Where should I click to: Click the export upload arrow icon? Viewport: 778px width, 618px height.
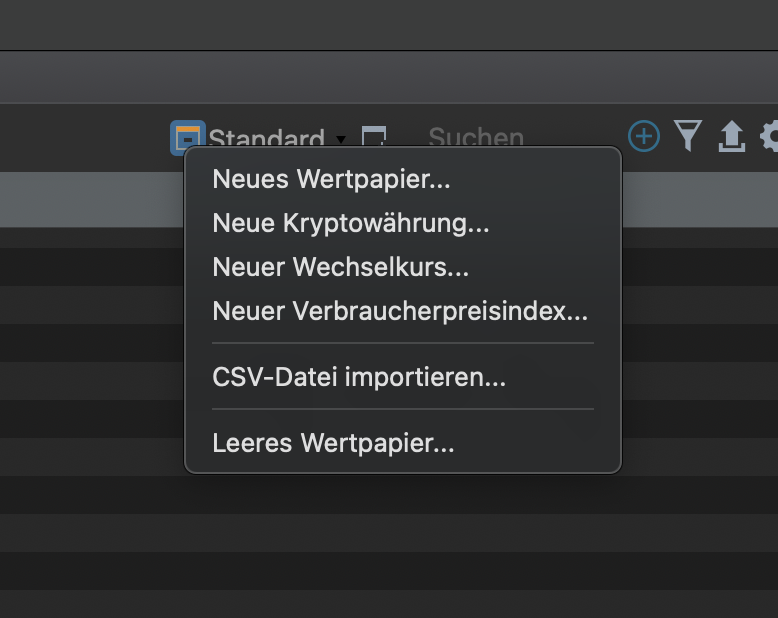[x=732, y=137]
